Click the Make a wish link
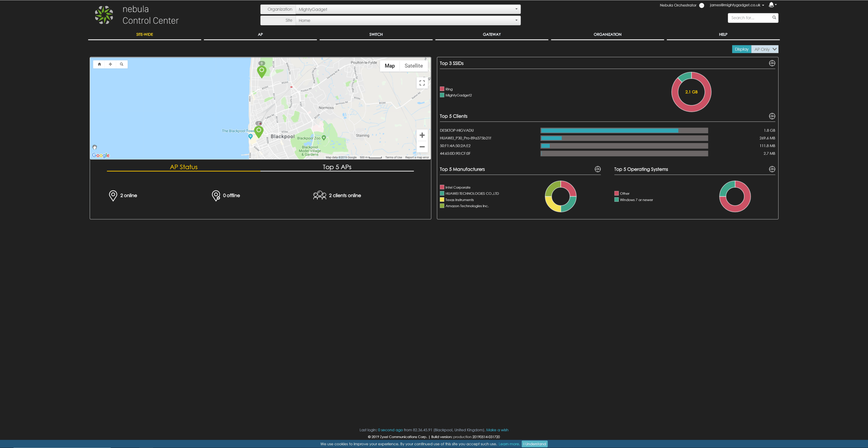868x448 pixels. click(497, 430)
